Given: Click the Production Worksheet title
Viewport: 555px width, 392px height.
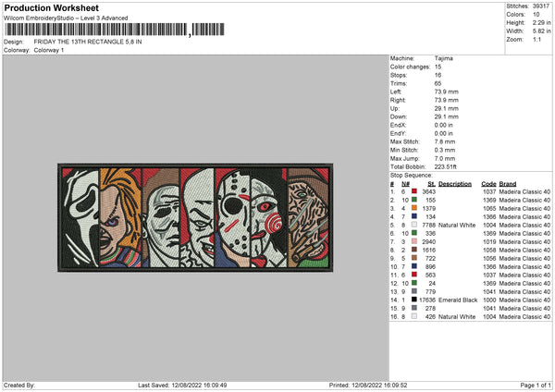Looking at the screenshot, I should point(55,7).
